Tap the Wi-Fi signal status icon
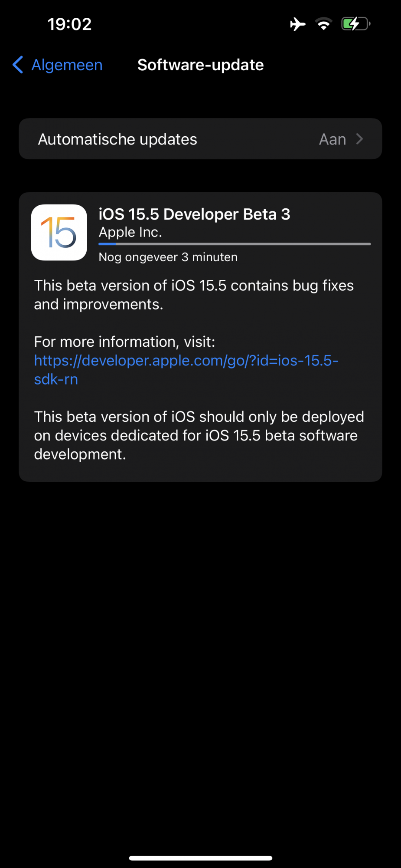Screen dimensions: 401x868 coord(323,24)
